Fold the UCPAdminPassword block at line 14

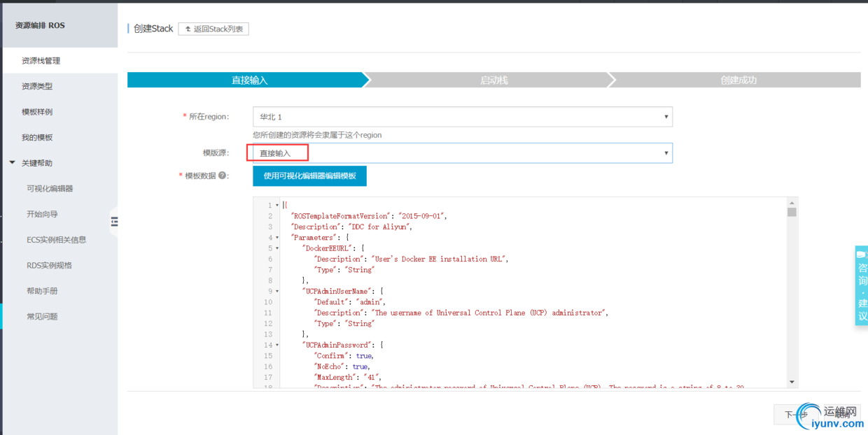point(277,345)
